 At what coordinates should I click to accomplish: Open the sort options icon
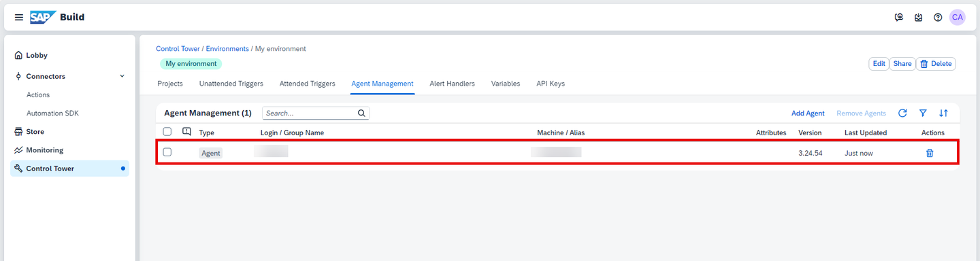(x=943, y=114)
